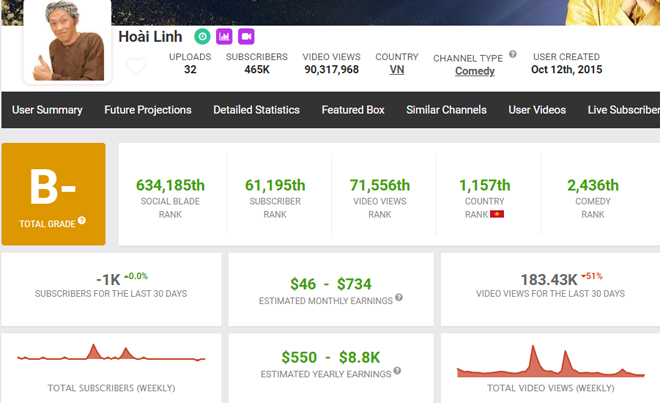Open the Similar Channels tab

point(446,110)
